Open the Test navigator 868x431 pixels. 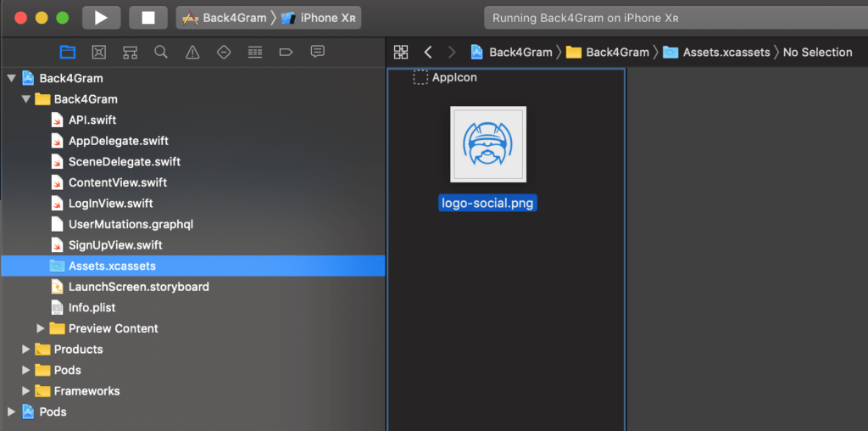click(224, 52)
